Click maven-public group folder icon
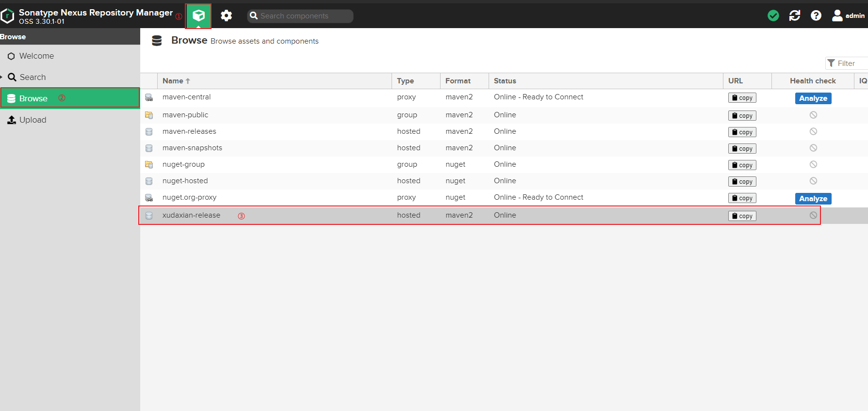This screenshot has height=411, width=868. click(149, 115)
